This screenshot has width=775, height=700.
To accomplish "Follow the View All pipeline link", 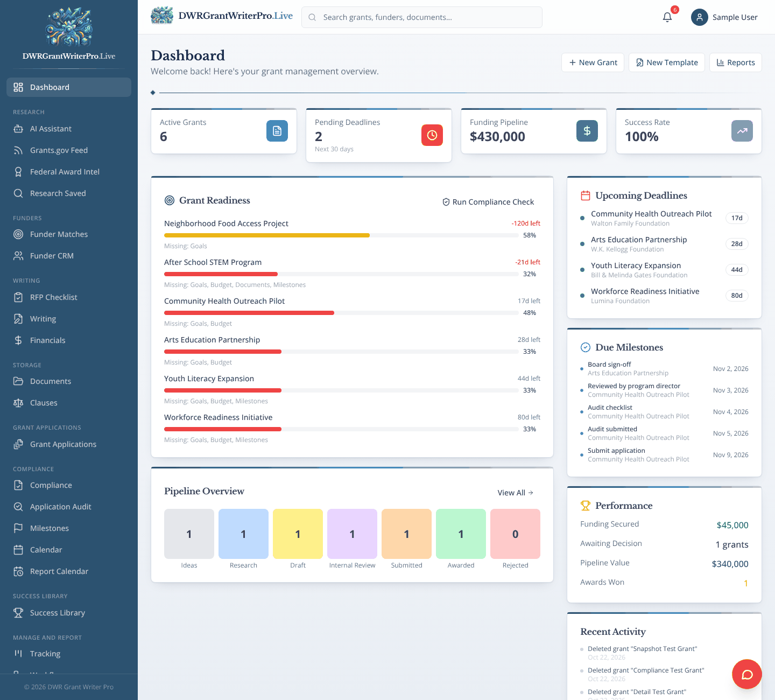I will [x=516, y=493].
